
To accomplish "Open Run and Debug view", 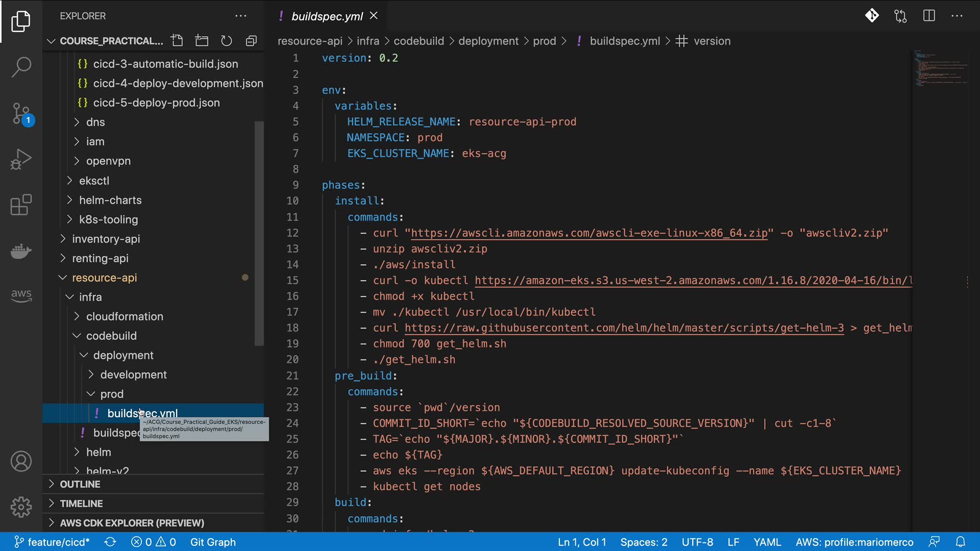I will point(21,159).
